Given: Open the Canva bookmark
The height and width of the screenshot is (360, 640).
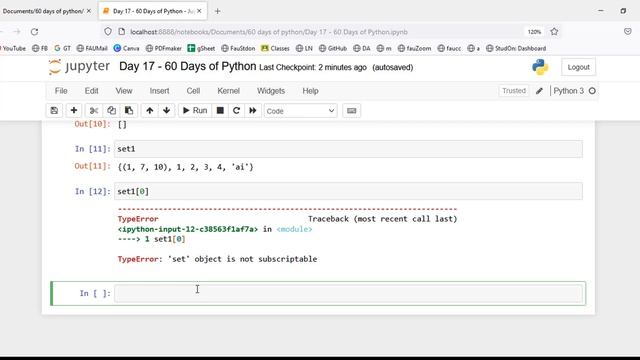Looking at the screenshot, I should point(127,48).
